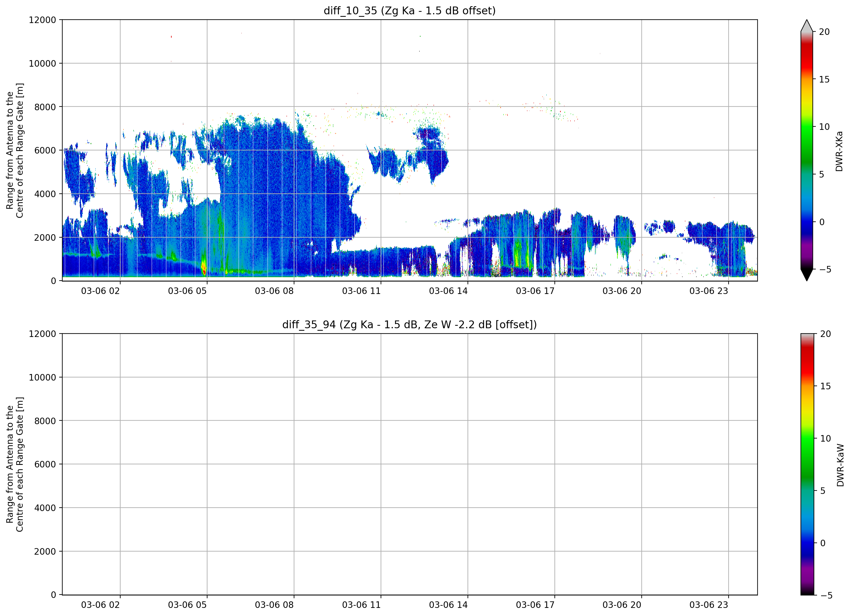Click '03-06 08' tick under diff_10_35 plot
The width and height of the screenshot is (851, 616).
tap(274, 291)
